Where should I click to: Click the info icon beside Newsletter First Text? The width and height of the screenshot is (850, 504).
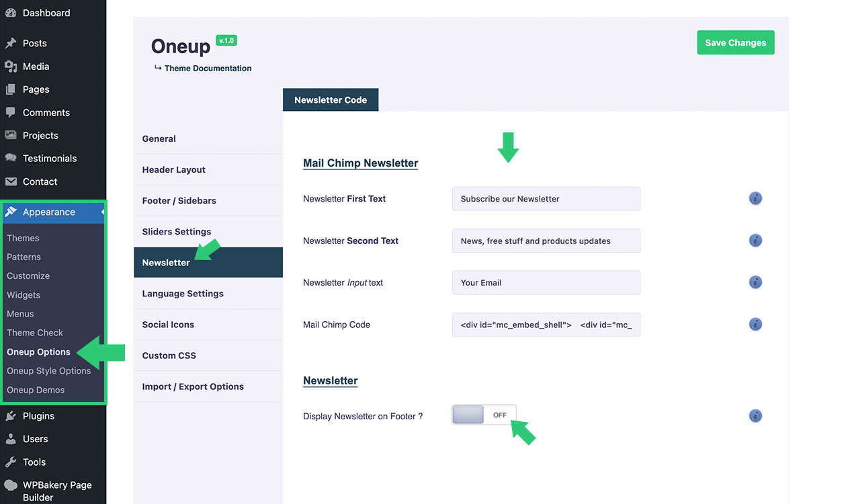pyautogui.click(x=755, y=199)
